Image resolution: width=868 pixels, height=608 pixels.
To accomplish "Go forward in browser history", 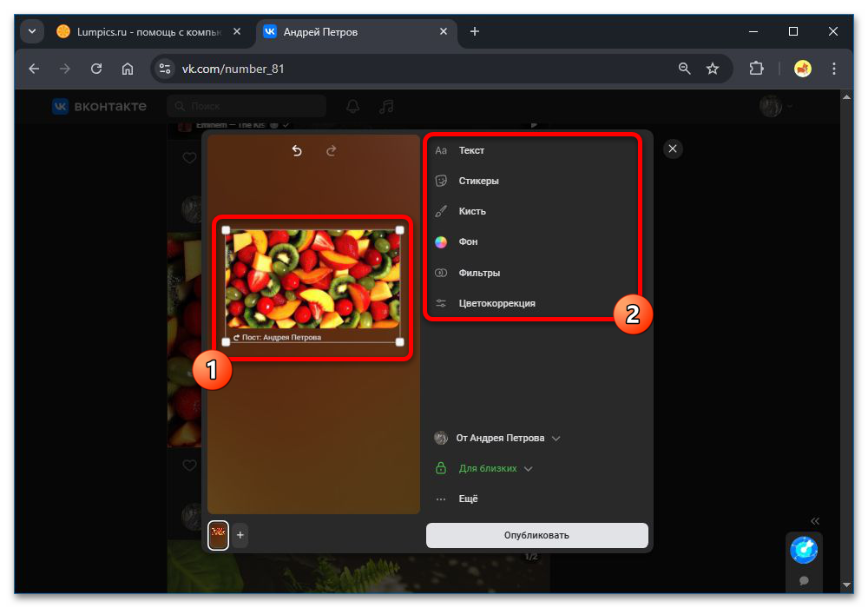I will (65, 69).
